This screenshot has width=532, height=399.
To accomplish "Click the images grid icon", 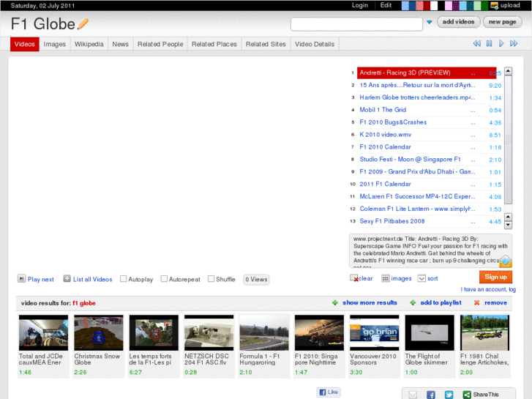I will 386,278.
